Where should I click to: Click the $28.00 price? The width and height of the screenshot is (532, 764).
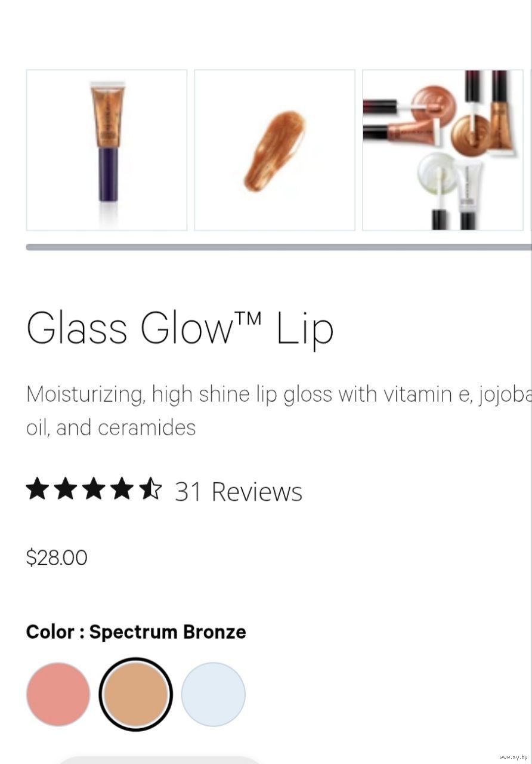click(57, 557)
